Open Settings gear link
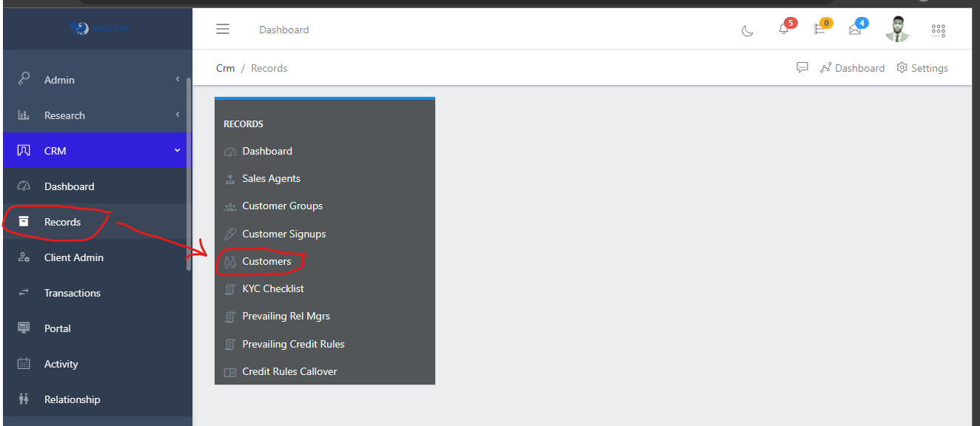This screenshot has height=426, width=980. coord(922,68)
